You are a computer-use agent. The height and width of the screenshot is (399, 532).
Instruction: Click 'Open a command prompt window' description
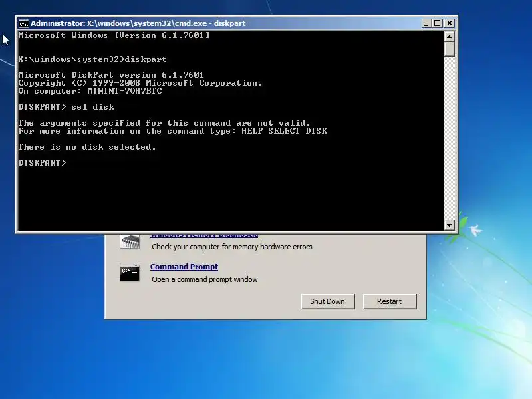click(205, 279)
